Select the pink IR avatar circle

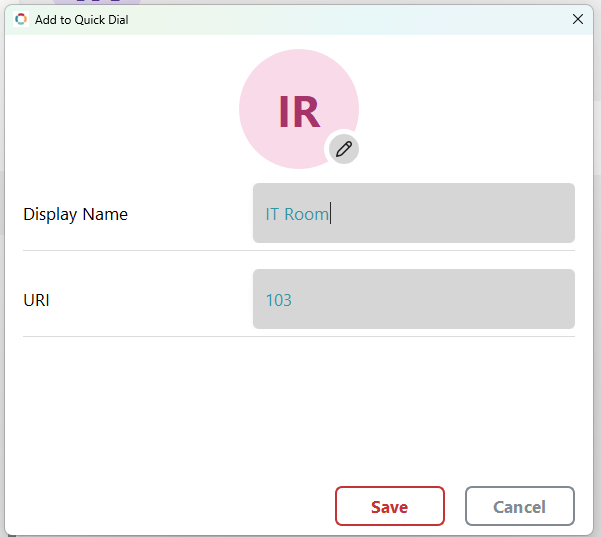[x=299, y=109]
